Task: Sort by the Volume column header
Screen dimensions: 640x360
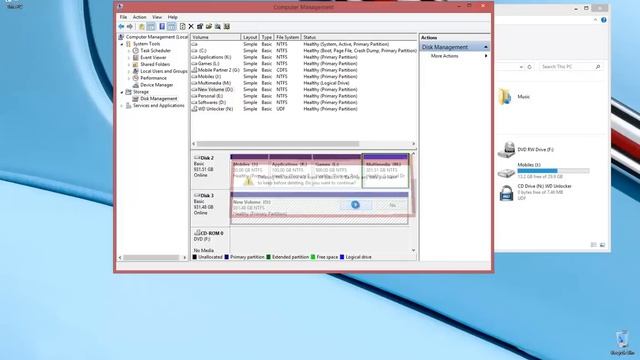Action: [216, 37]
